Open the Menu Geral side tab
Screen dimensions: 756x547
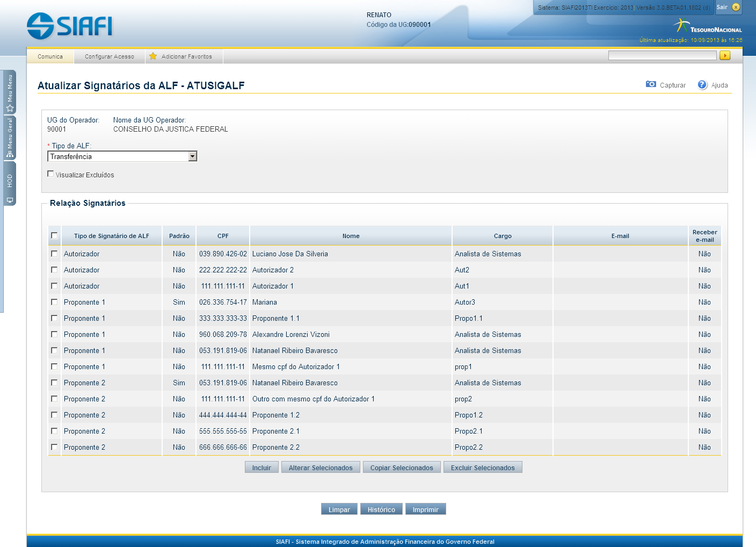(10, 138)
